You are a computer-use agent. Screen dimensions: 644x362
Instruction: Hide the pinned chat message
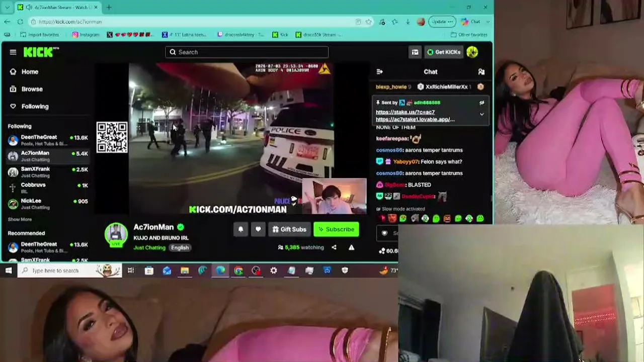click(x=481, y=103)
